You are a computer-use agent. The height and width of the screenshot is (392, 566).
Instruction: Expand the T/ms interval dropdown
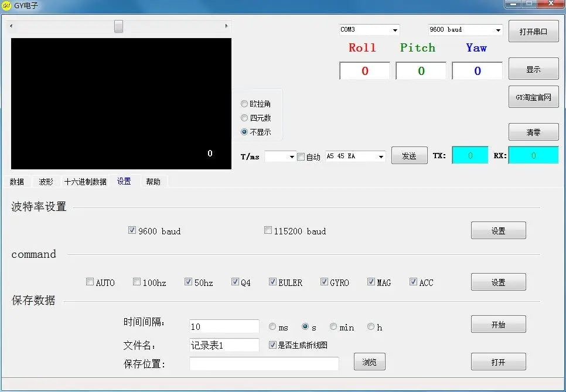281,156
